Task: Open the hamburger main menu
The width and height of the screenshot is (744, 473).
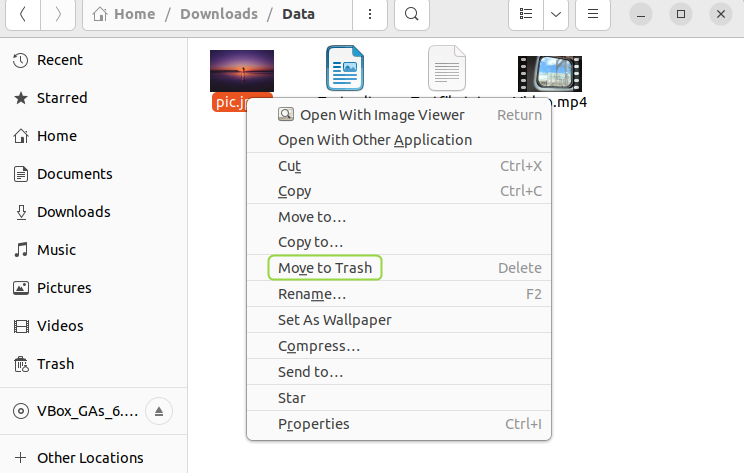Action: (593, 15)
